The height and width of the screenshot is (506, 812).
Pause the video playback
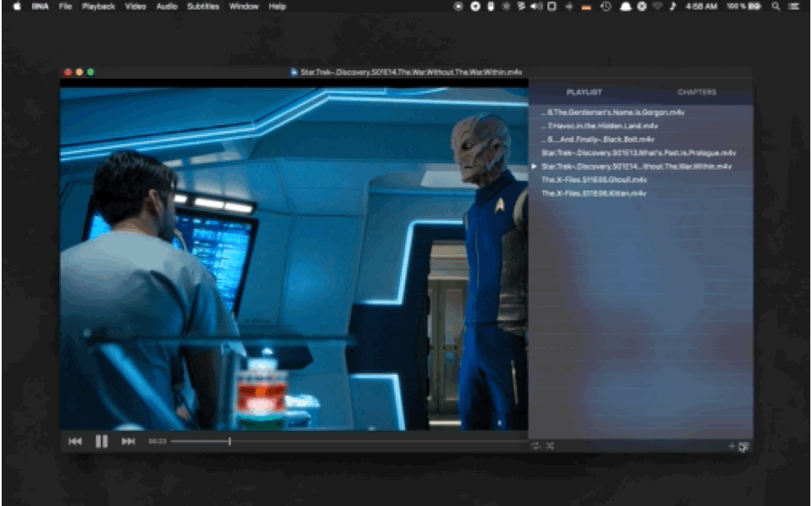point(101,441)
